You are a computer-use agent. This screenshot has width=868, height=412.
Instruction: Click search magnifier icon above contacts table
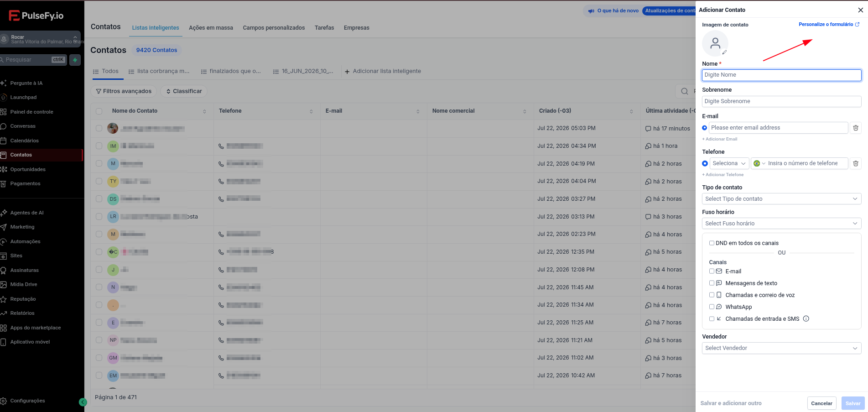685,91
